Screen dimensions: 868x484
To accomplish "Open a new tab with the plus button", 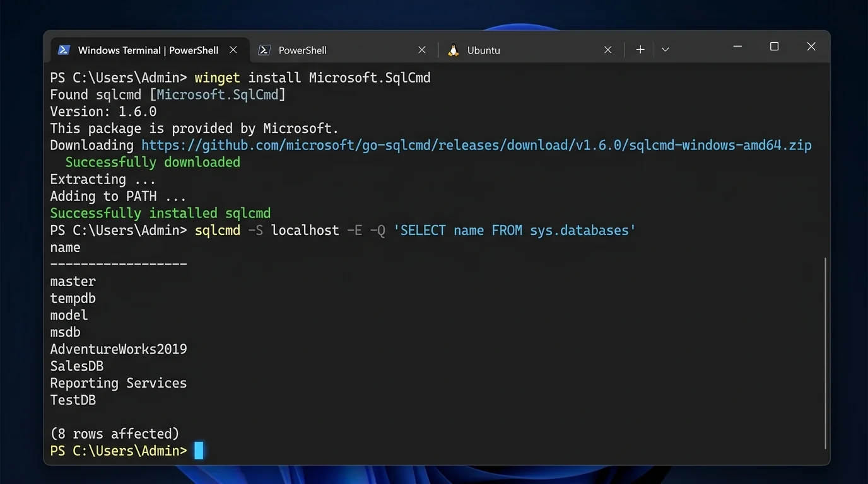I will pyautogui.click(x=640, y=49).
